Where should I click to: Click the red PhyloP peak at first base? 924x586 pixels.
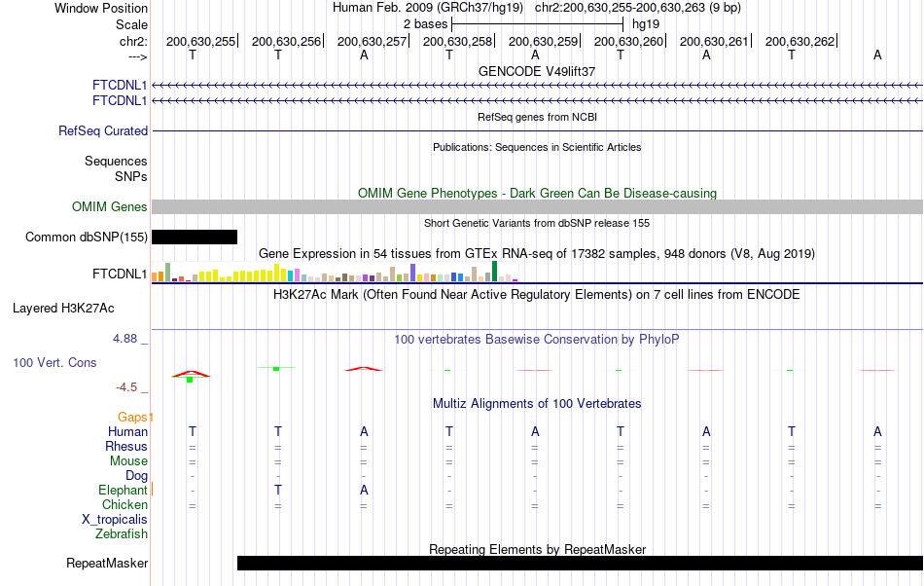191,374
